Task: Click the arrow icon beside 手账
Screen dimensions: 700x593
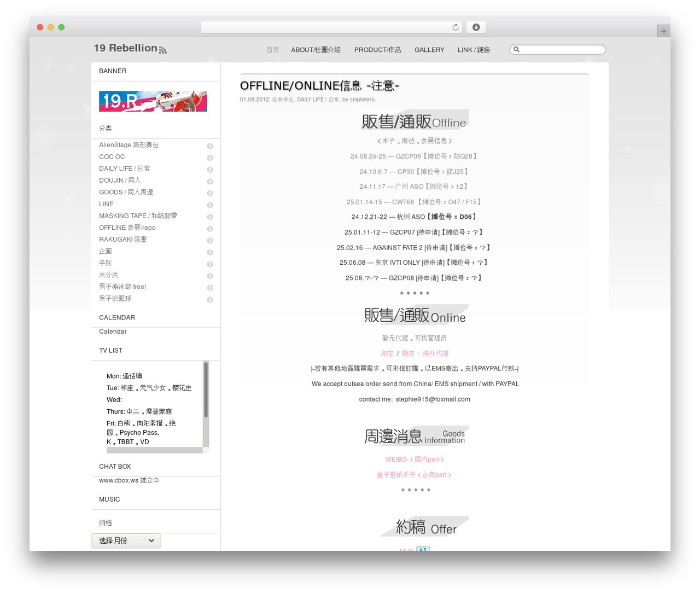Action: 210,264
